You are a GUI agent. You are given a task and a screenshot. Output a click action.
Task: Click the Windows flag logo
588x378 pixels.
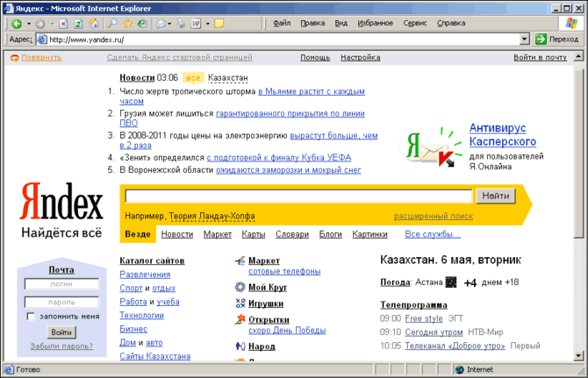[571, 23]
